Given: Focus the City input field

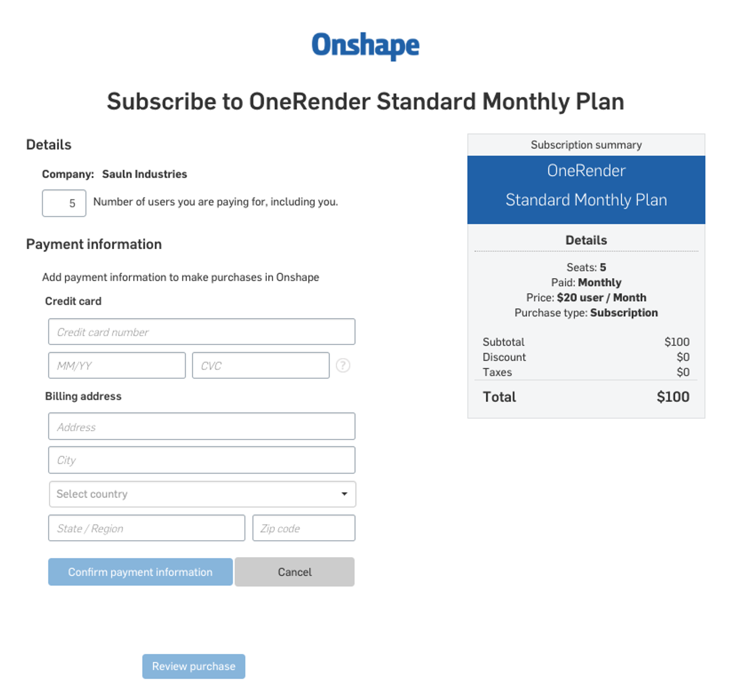Looking at the screenshot, I should [202, 460].
